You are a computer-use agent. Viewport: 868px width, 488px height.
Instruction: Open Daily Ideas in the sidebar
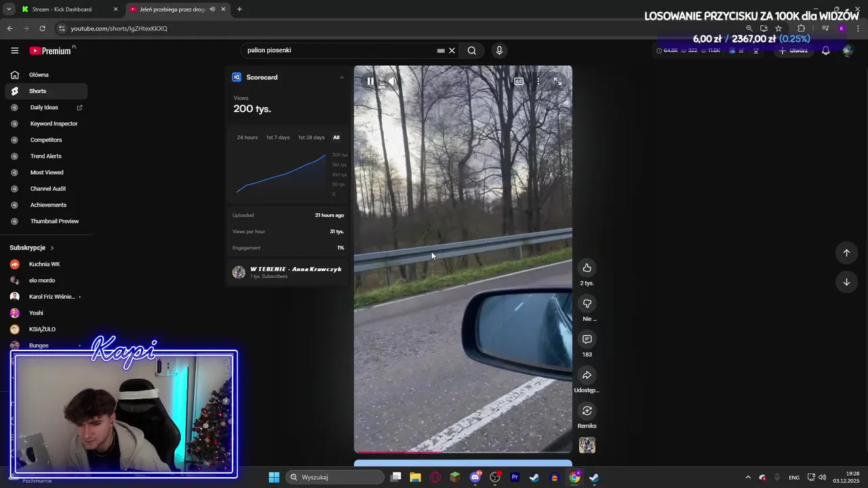pyautogui.click(x=46, y=107)
